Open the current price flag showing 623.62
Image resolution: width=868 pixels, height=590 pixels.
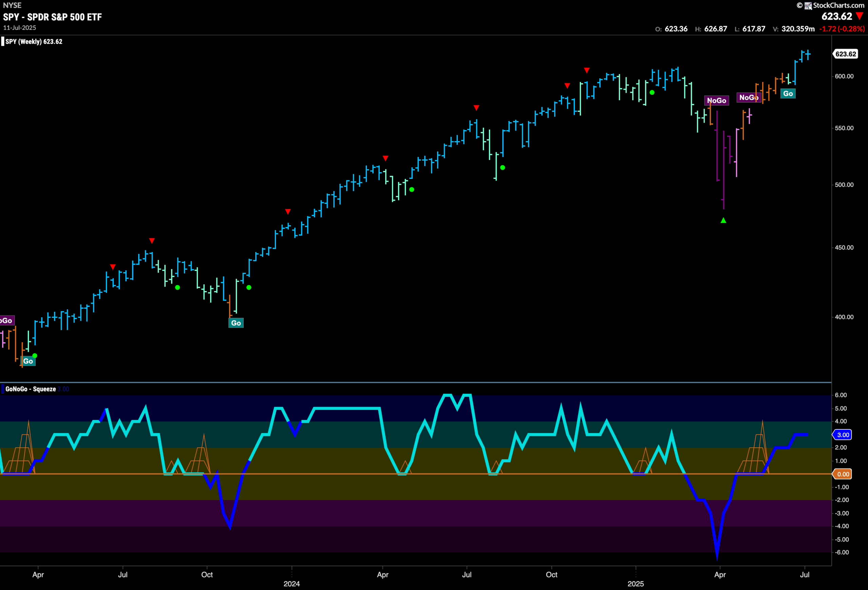846,54
